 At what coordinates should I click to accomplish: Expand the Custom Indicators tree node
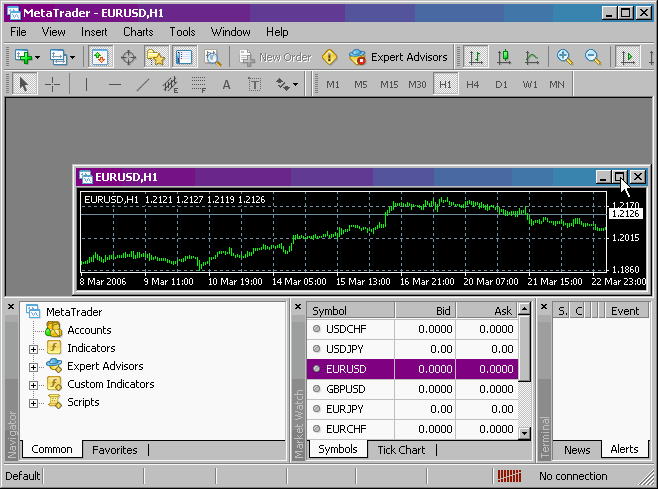pyautogui.click(x=34, y=385)
